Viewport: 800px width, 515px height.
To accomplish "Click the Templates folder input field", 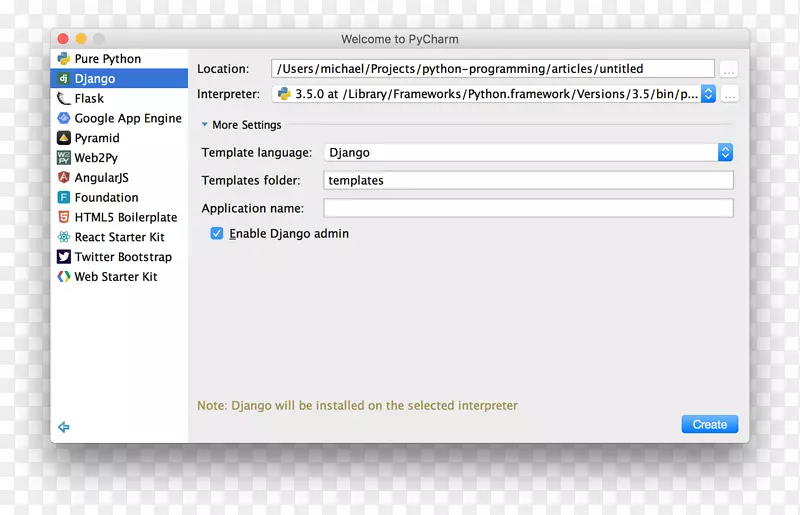I will click(x=528, y=181).
